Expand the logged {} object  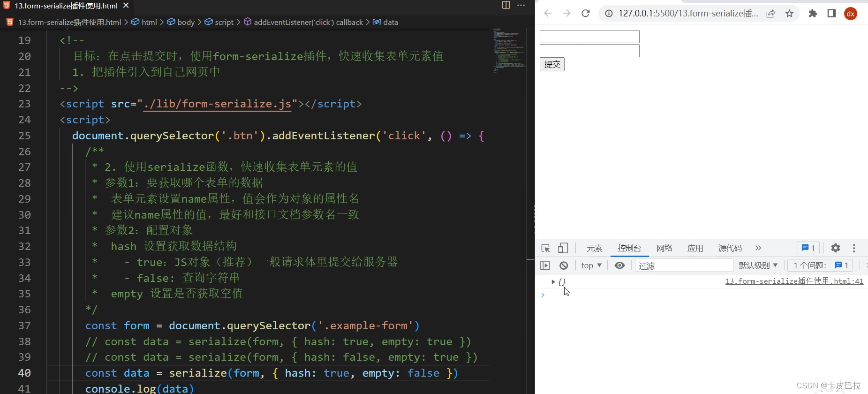553,281
